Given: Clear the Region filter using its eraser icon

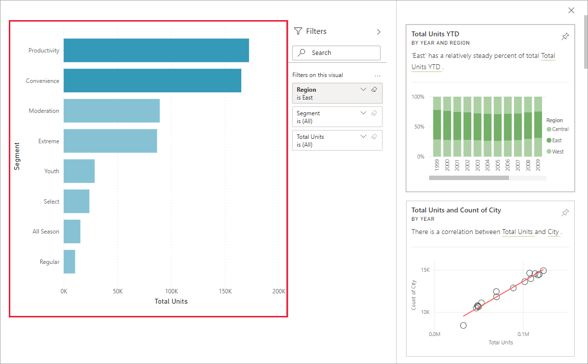Looking at the screenshot, I should (x=374, y=89).
